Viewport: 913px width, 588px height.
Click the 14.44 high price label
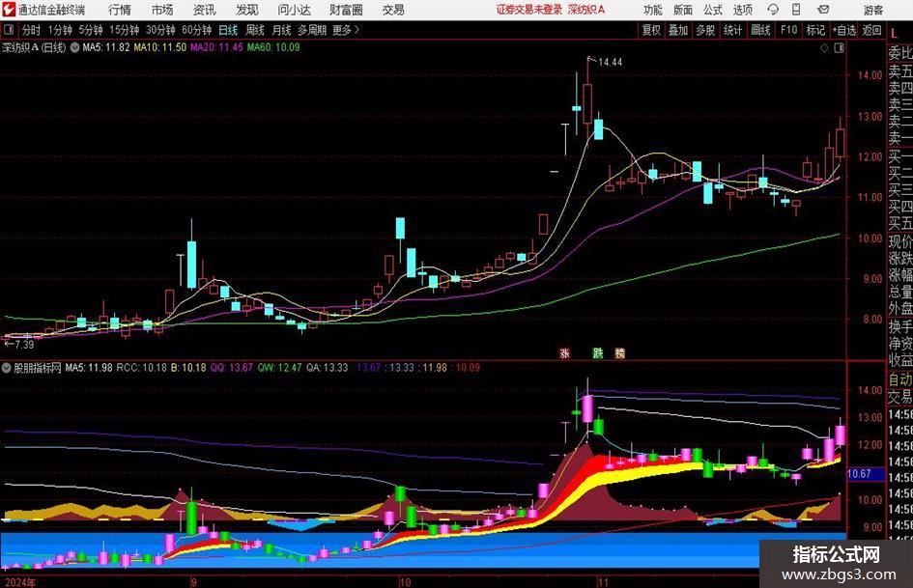(611, 63)
